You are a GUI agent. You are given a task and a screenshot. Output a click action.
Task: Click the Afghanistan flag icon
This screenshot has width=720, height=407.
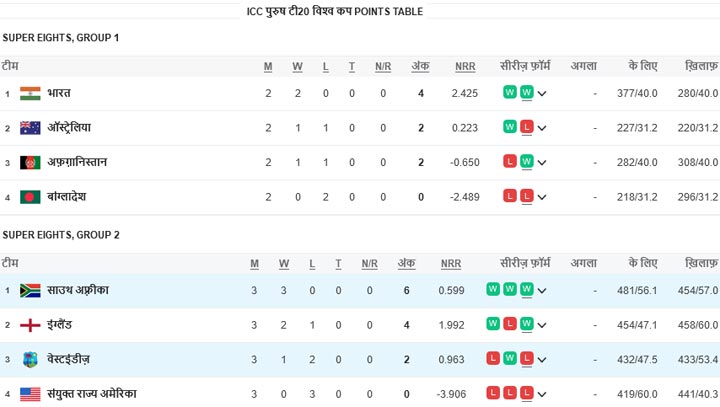[x=30, y=162]
